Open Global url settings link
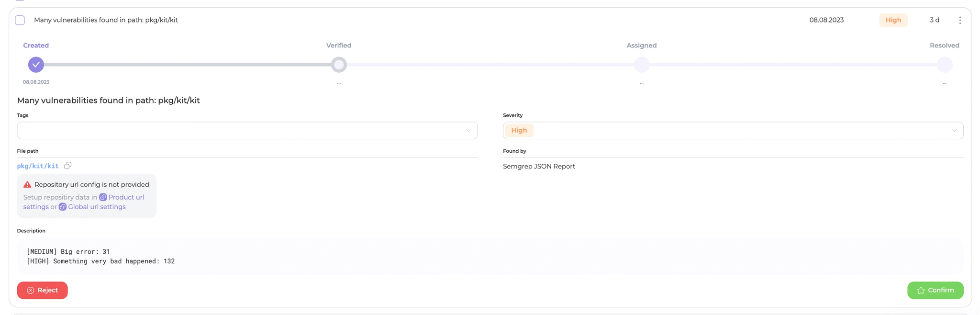The image size is (980, 315). click(x=97, y=207)
